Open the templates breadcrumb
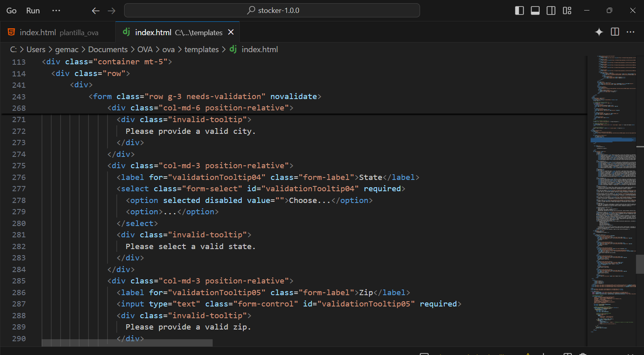The height and width of the screenshot is (355, 644). click(202, 49)
